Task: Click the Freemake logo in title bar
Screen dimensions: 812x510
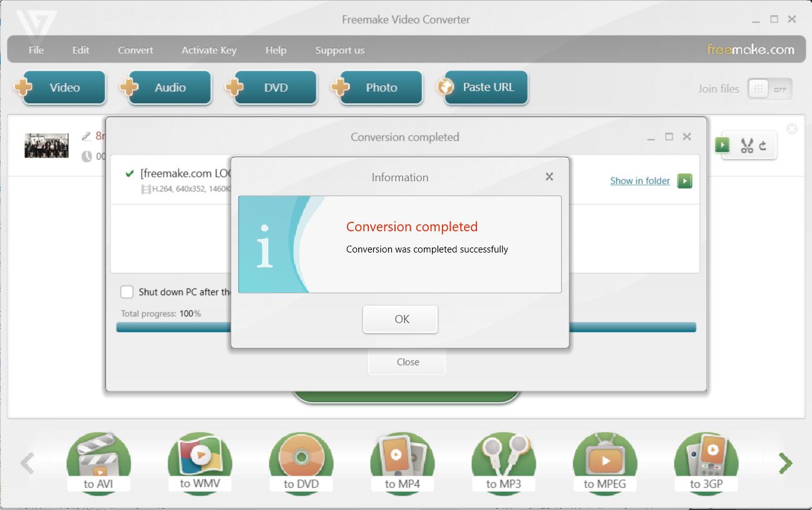Action: coord(36,26)
